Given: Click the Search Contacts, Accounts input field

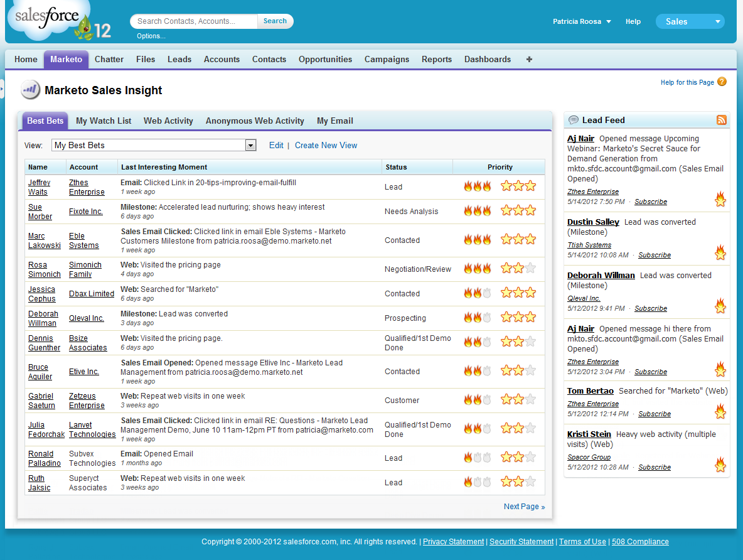Looking at the screenshot, I should [x=195, y=21].
